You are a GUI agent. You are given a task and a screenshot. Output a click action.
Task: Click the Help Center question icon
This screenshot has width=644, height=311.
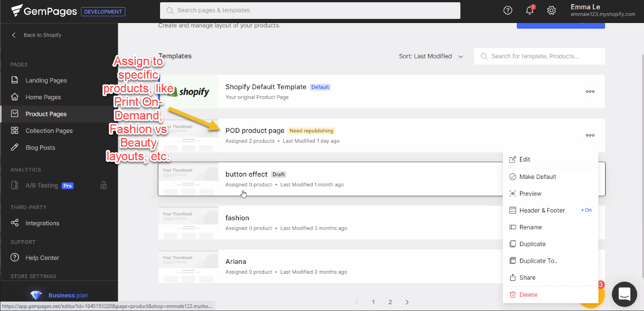coord(15,257)
